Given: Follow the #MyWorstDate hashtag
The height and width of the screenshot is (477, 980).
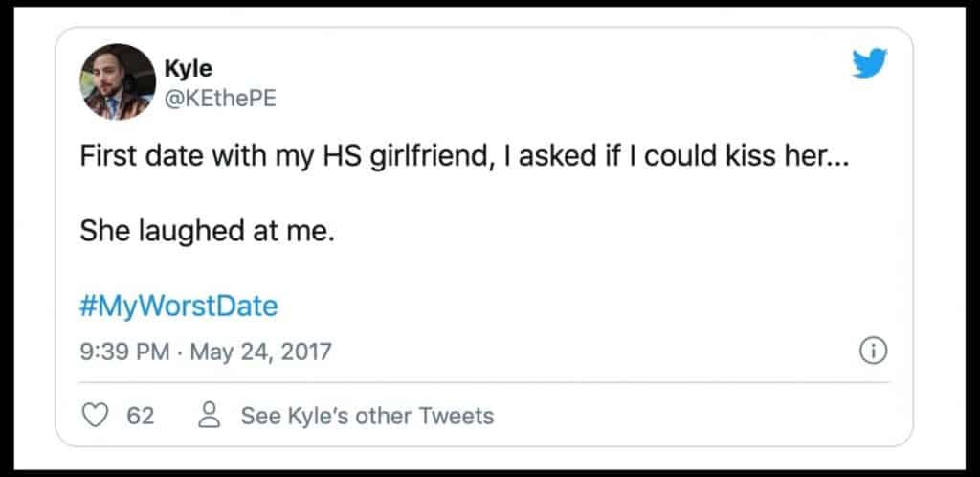Looking at the screenshot, I should [x=179, y=307].
